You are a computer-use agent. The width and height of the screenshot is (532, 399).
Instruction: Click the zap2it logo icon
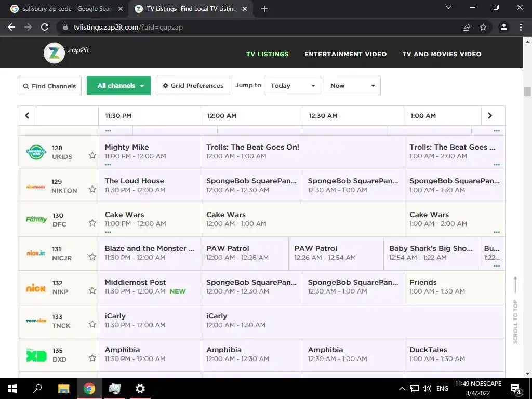(x=54, y=53)
